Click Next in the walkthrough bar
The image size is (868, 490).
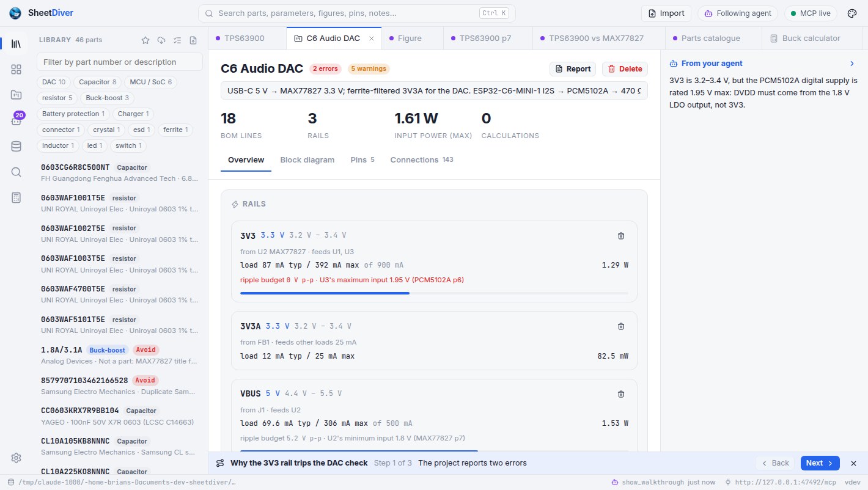pos(820,463)
